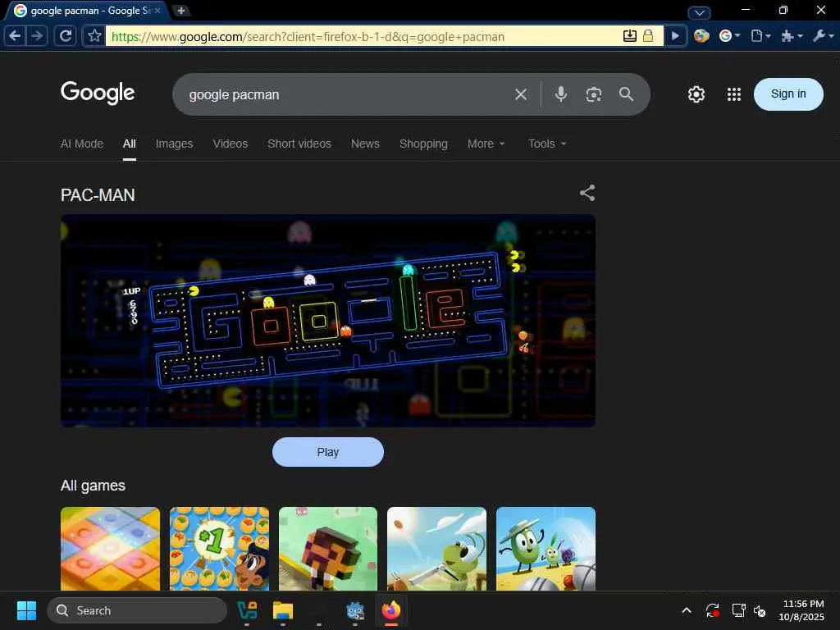840x630 pixels.
Task: Open the Godot robot app on the taskbar
Action: (x=354, y=610)
